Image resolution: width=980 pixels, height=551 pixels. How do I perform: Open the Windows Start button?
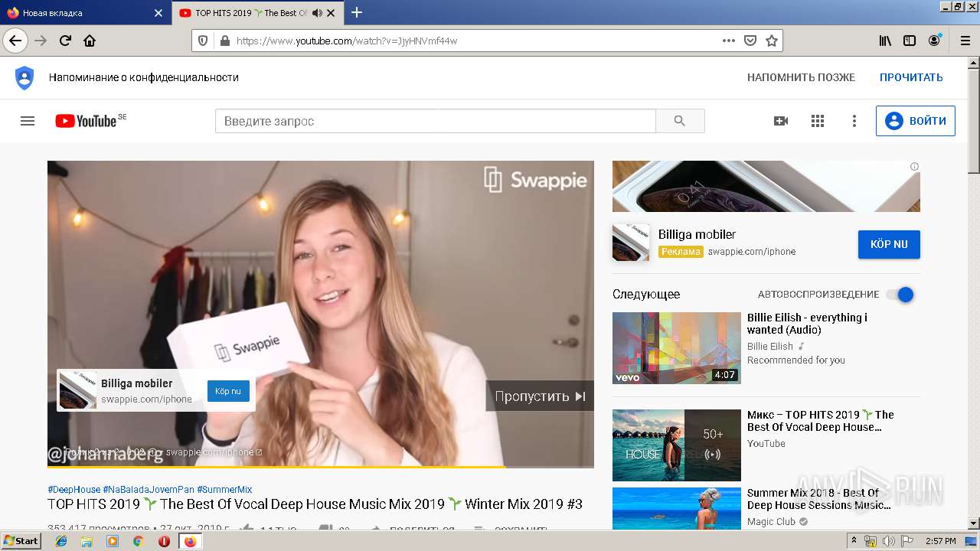(x=21, y=541)
